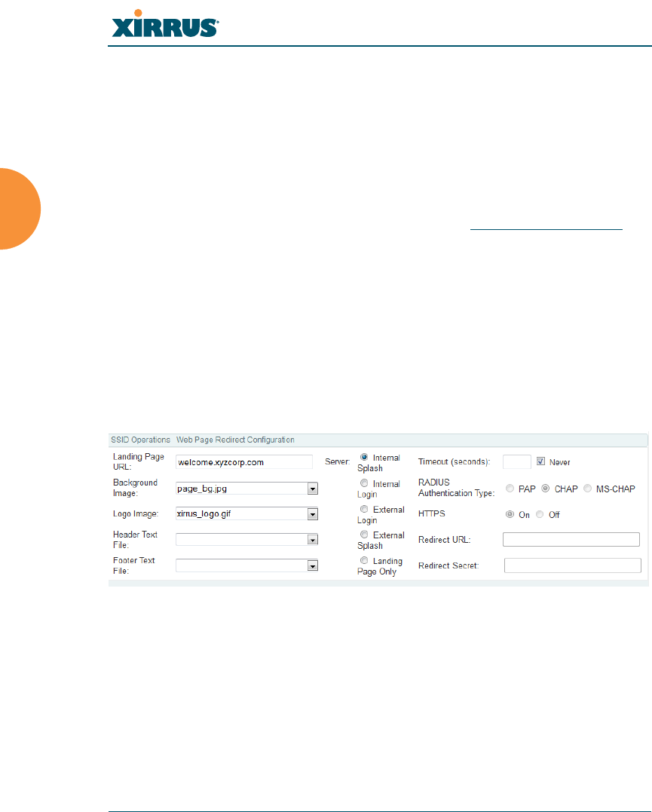652x812 pixels.
Task: Select the Internal Login server option
Action: (364, 483)
